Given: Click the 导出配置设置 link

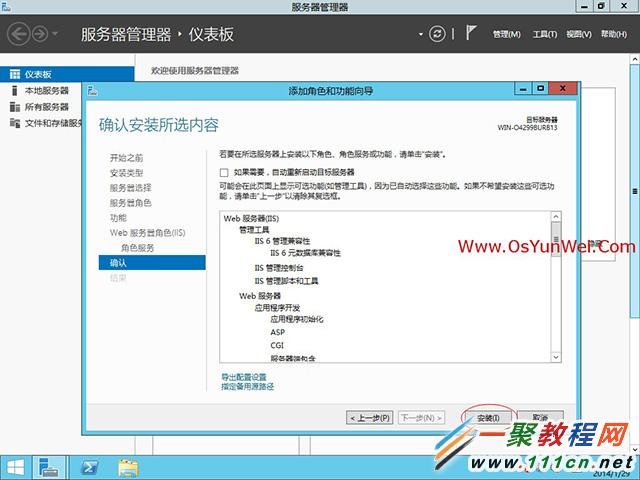Looking at the screenshot, I should (x=244, y=377).
